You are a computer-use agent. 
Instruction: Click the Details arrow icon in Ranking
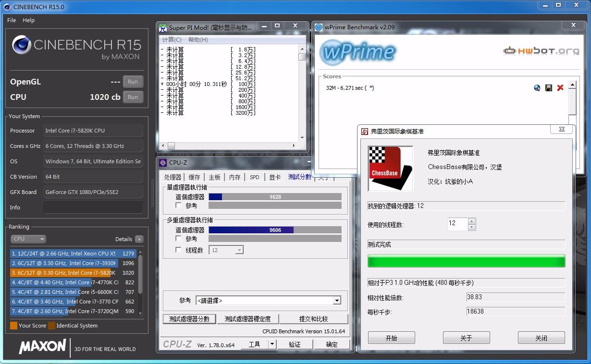[139, 239]
